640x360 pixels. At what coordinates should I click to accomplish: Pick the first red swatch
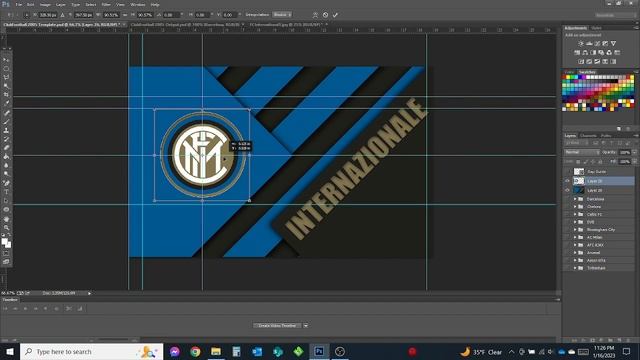click(x=564, y=77)
